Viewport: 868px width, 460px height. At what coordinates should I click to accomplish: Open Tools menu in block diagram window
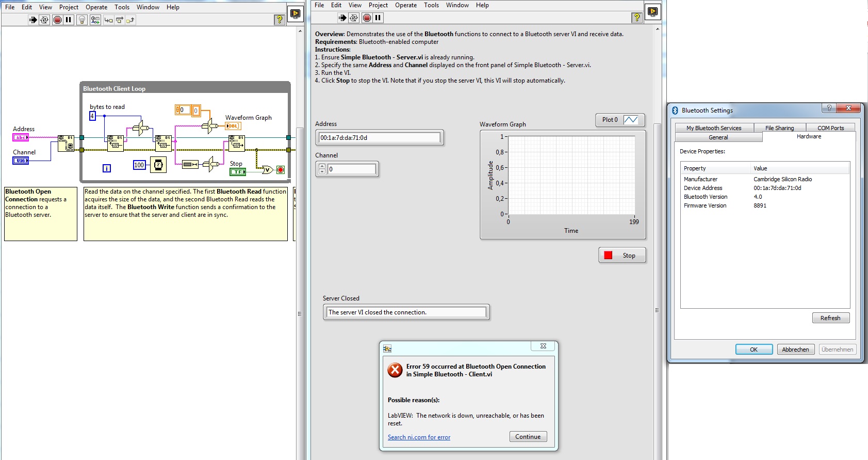(x=122, y=7)
